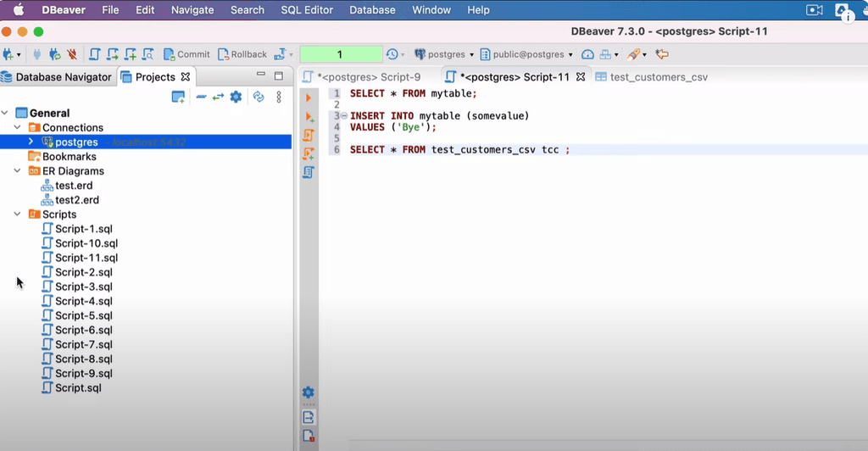Image resolution: width=868 pixels, height=451 pixels.
Task: Show server output panel icon
Action: pyautogui.click(x=309, y=417)
